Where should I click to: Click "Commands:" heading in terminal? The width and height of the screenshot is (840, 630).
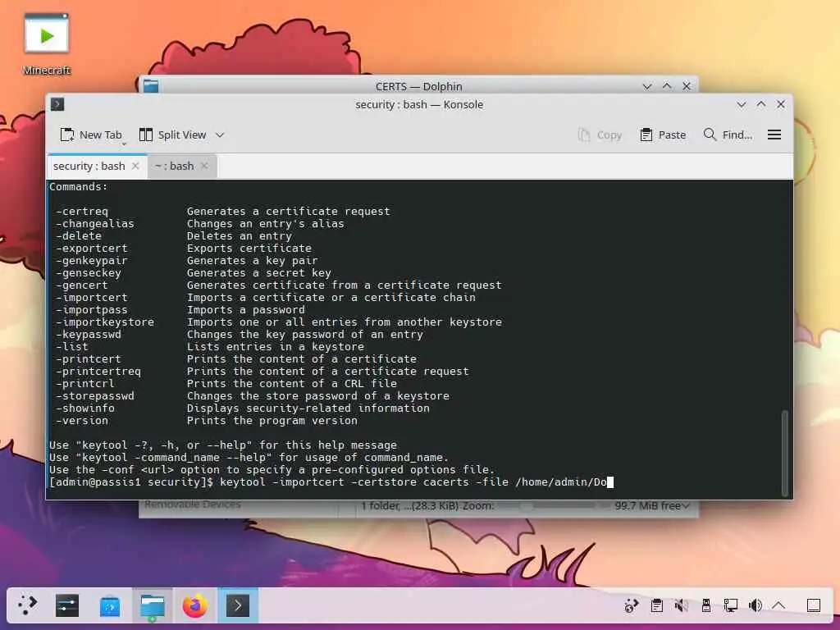pyautogui.click(x=78, y=186)
